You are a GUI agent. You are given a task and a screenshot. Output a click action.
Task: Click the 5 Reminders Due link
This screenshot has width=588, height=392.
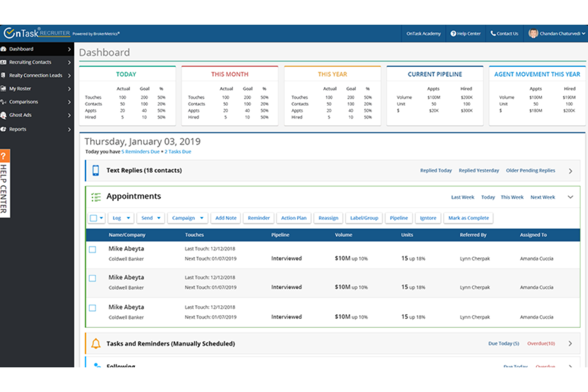click(140, 152)
